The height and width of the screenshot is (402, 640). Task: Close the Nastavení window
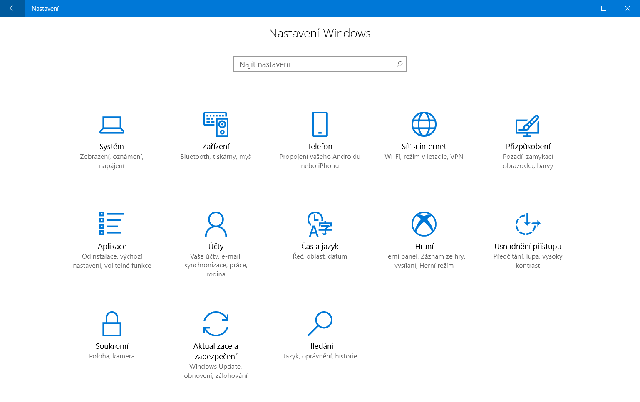(x=627, y=8)
